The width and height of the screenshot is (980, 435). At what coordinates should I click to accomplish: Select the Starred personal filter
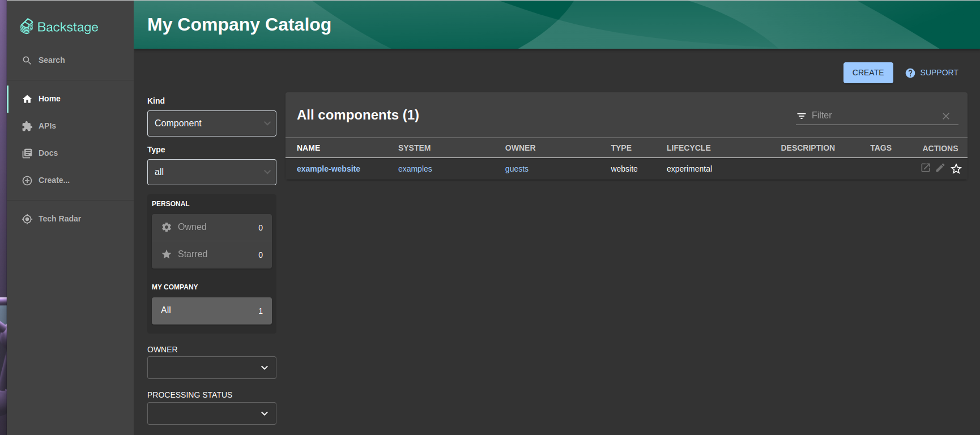click(211, 254)
